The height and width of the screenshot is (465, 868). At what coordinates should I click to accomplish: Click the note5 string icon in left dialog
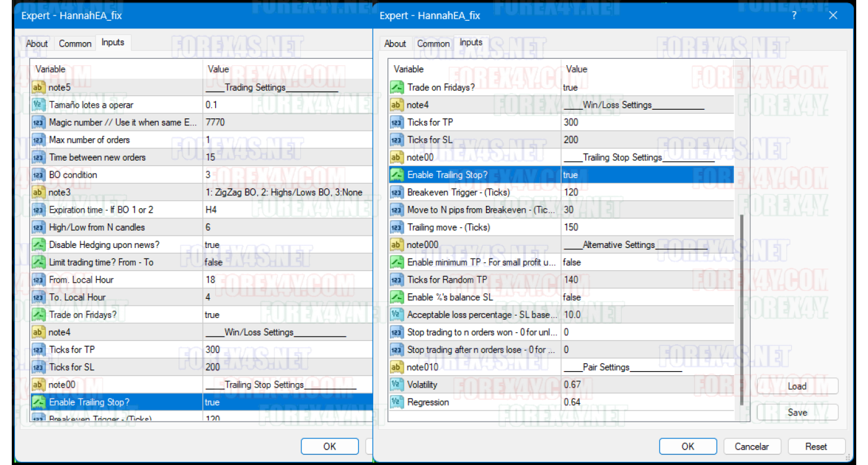38,87
